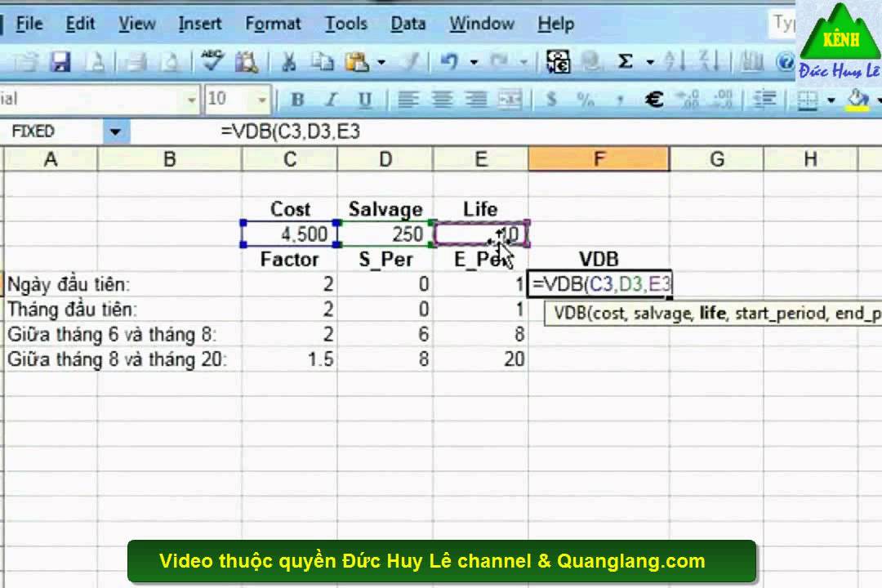Click the Paste clipboard icon

pyautogui.click(x=357, y=60)
